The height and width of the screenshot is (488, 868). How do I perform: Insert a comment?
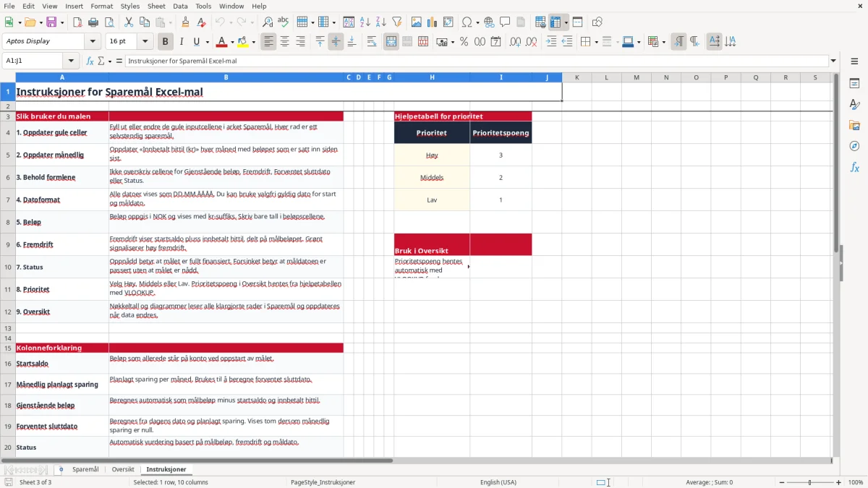(505, 22)
